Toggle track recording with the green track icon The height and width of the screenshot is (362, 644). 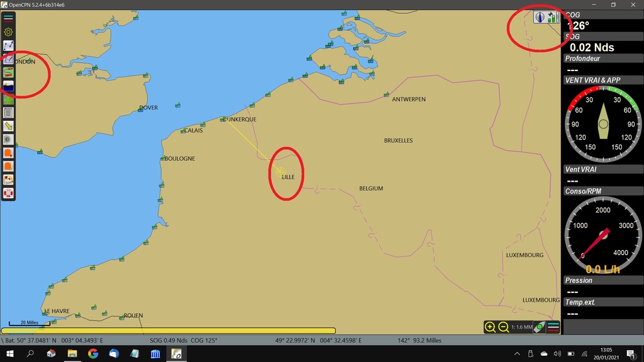click(8, 73)
